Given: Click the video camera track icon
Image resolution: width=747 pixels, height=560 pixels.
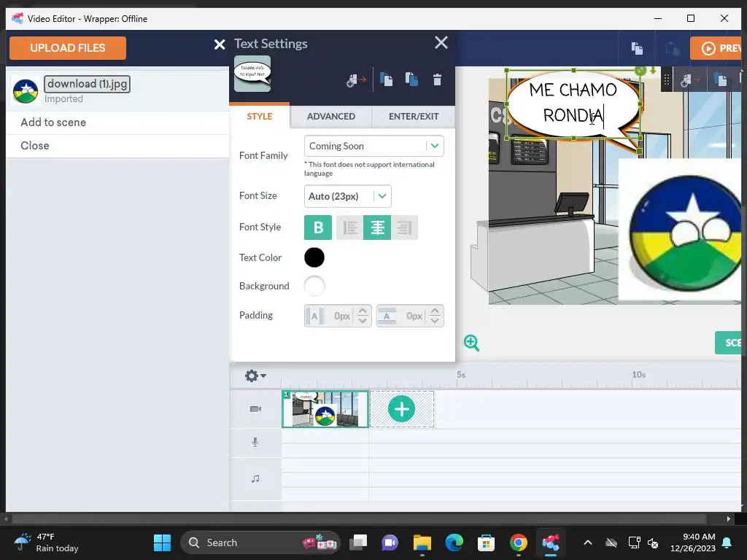Looking at the screenshot, I should click(255, 409).
